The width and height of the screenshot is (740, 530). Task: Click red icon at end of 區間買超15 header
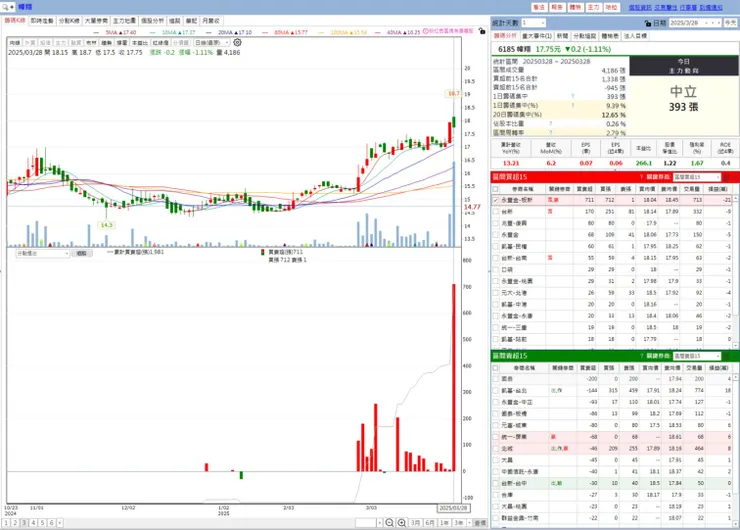point(727,177)
